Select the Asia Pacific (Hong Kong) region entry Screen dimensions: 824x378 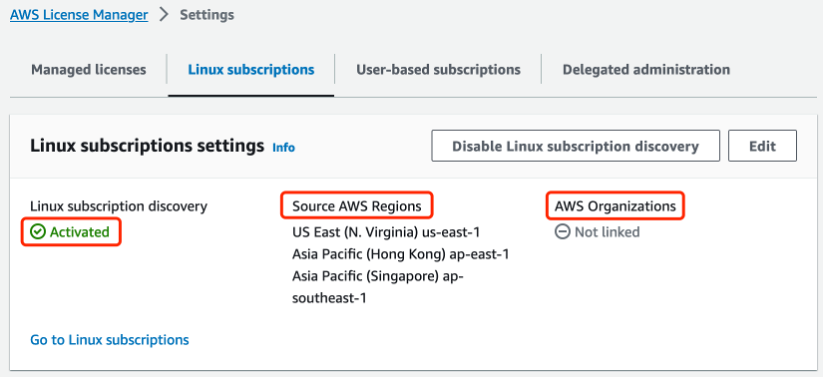[x=400, y=254]
